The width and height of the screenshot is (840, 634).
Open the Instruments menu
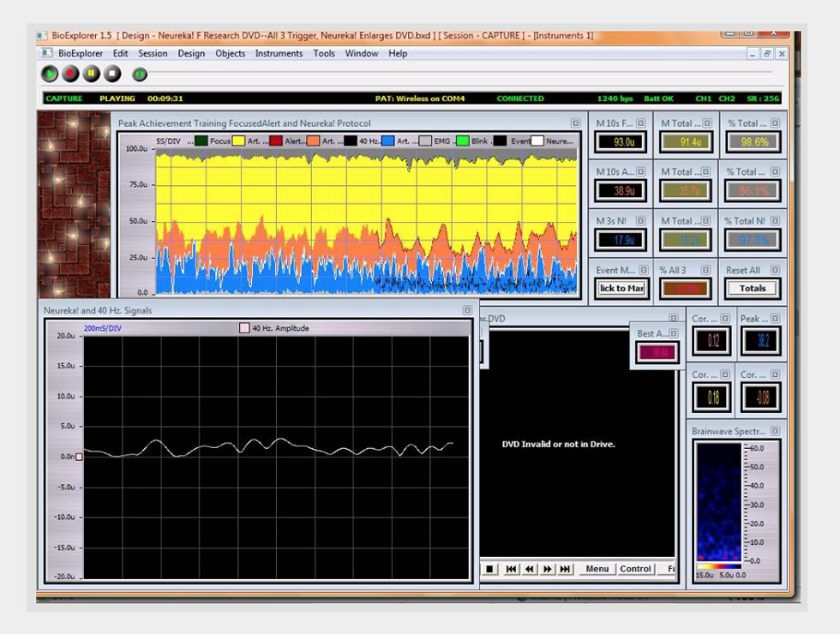279,53
